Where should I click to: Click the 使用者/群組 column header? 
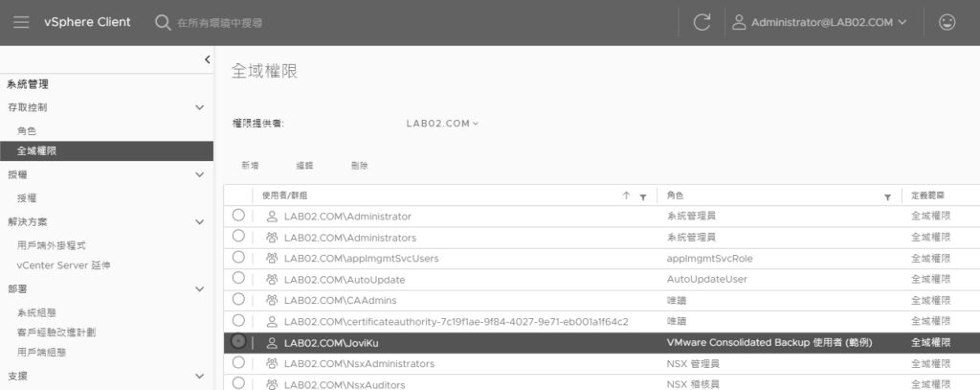[x=284, y=195]
